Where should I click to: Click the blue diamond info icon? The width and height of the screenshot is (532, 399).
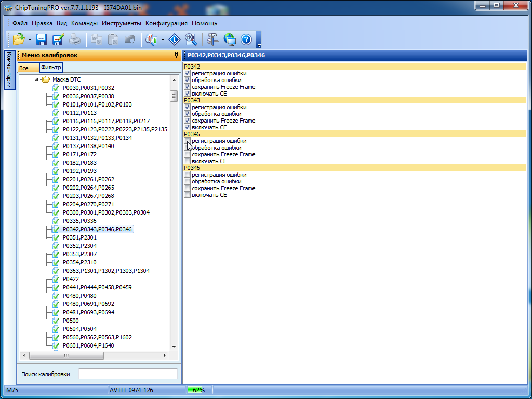(175, 39)
